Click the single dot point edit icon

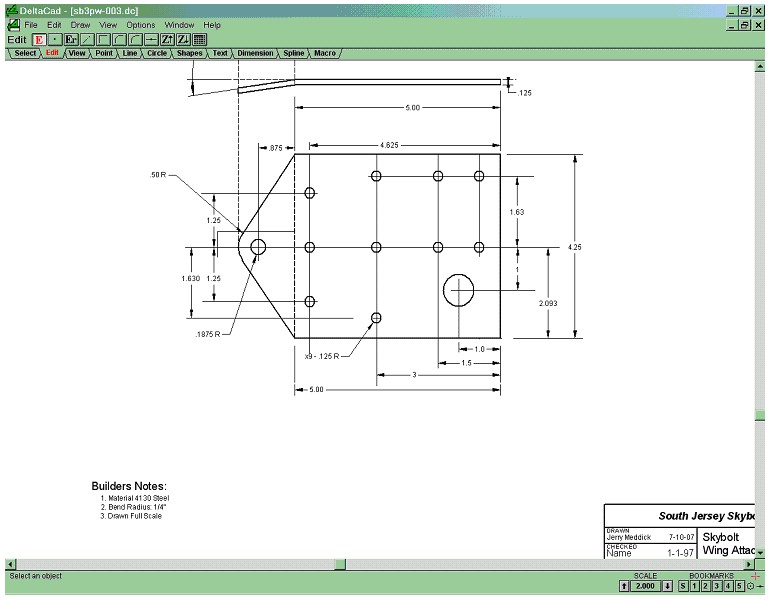pos(55,39)
